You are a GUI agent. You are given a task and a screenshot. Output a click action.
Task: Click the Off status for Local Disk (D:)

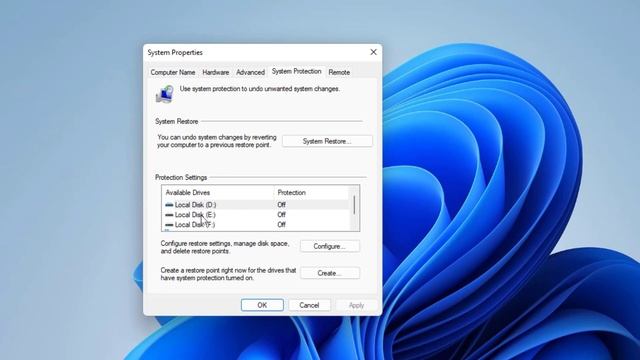point(281,205)
